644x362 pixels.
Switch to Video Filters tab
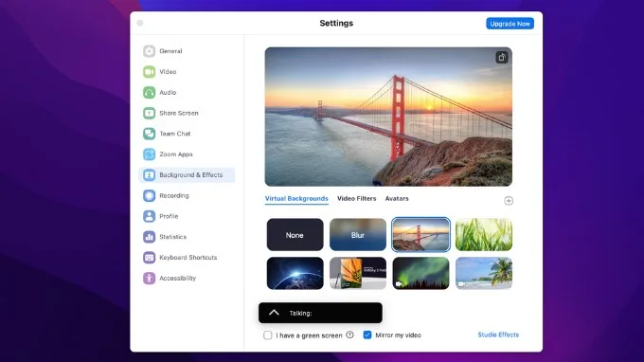(356, 198)
